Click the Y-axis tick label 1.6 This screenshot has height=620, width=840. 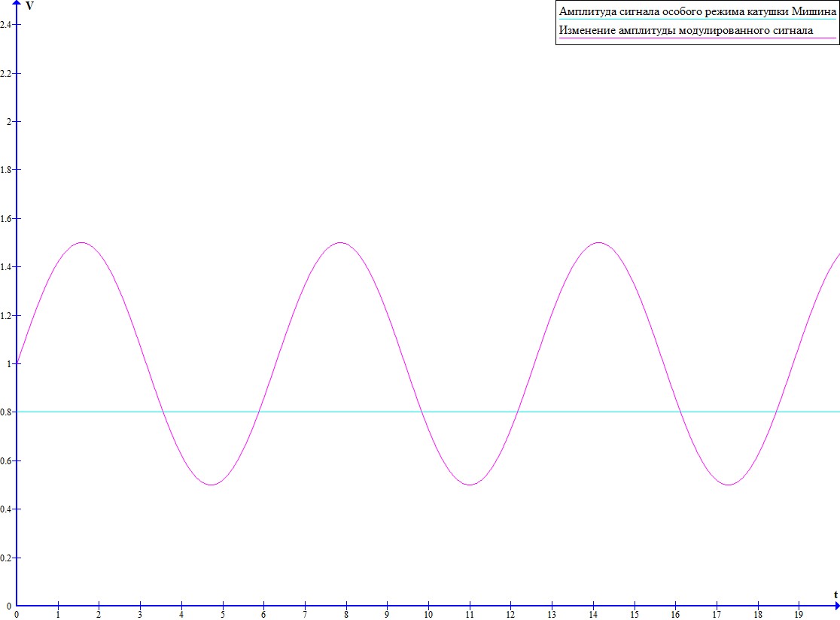6,219
